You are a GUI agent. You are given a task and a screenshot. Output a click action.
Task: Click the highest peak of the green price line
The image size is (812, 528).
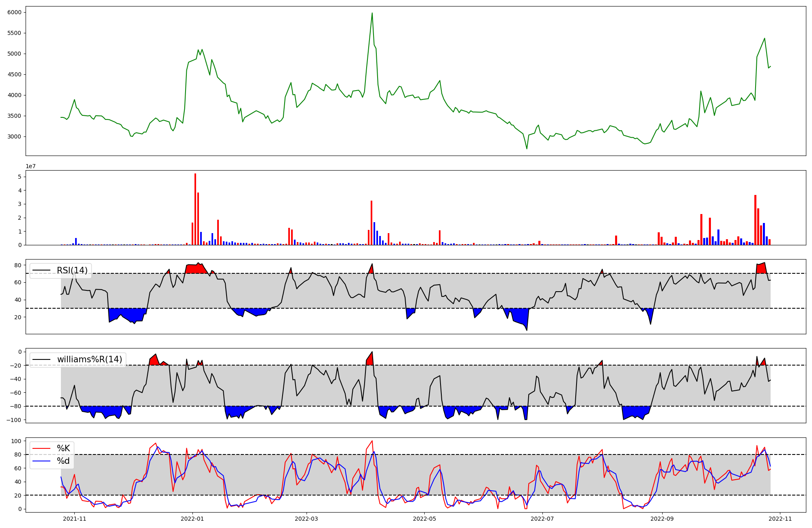(x=372, y=13)
